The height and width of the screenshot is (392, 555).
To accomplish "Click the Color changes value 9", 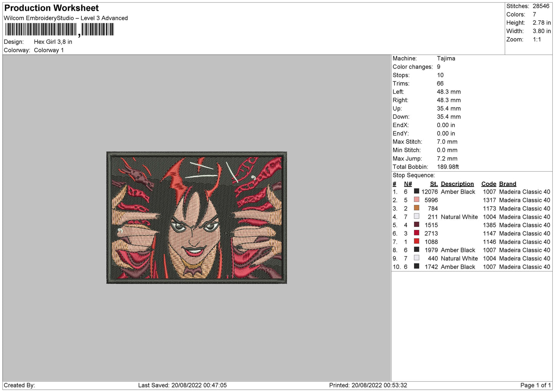I will pyautogui.click(x=439, y=67).
